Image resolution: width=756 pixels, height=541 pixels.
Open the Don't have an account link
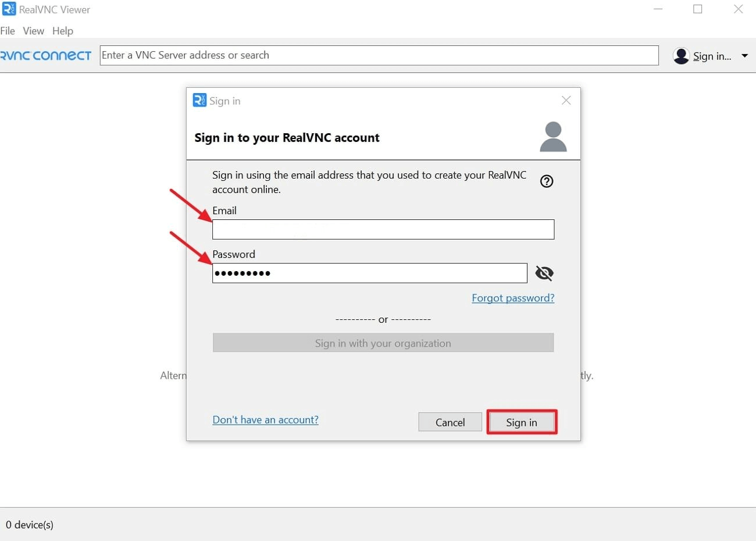pyautogui.click(x=265, y=420)
